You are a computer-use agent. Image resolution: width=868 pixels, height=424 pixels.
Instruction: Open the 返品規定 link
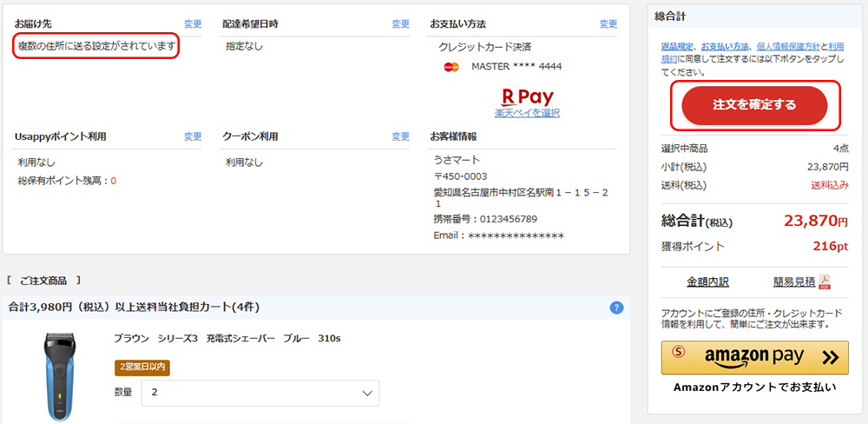coord(678,46)
